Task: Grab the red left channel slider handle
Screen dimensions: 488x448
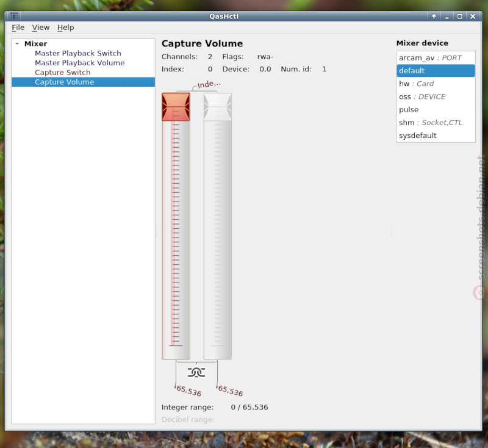Action: 176,107
